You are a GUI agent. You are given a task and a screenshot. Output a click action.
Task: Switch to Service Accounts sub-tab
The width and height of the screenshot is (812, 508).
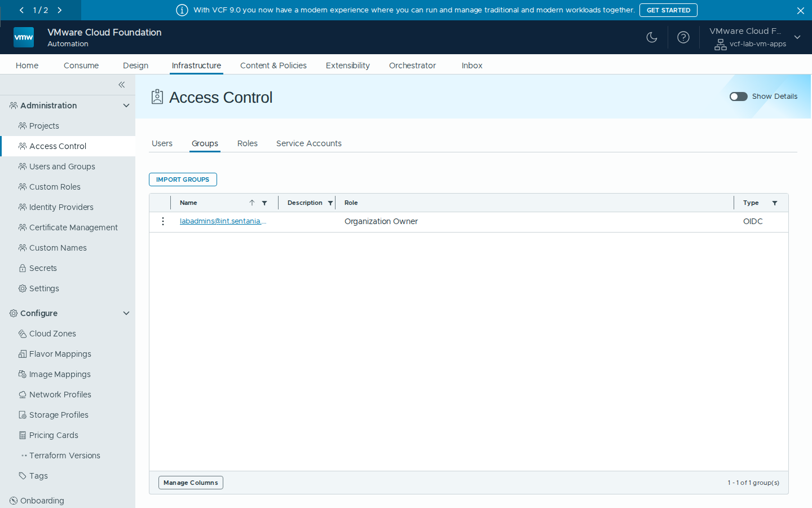(x=309, y=143)
